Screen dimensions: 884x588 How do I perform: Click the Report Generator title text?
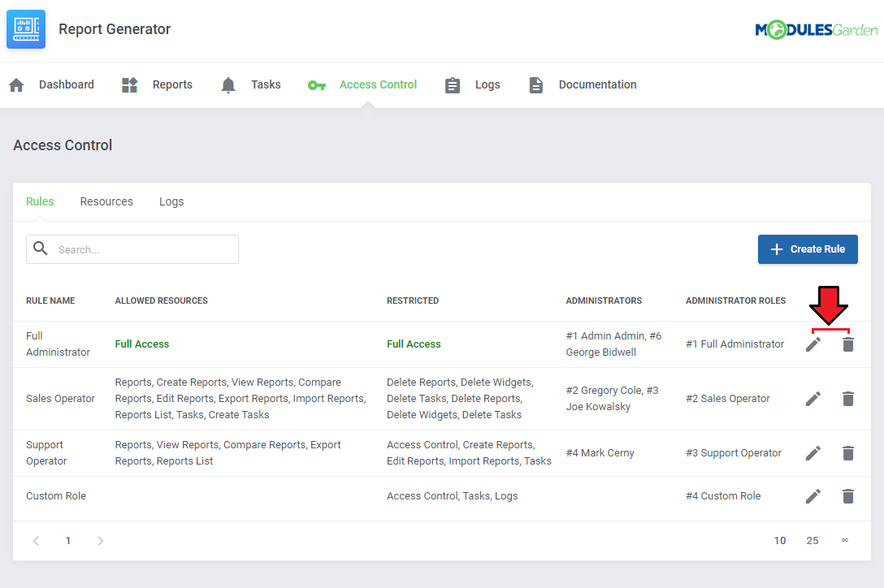click(115, 29)
